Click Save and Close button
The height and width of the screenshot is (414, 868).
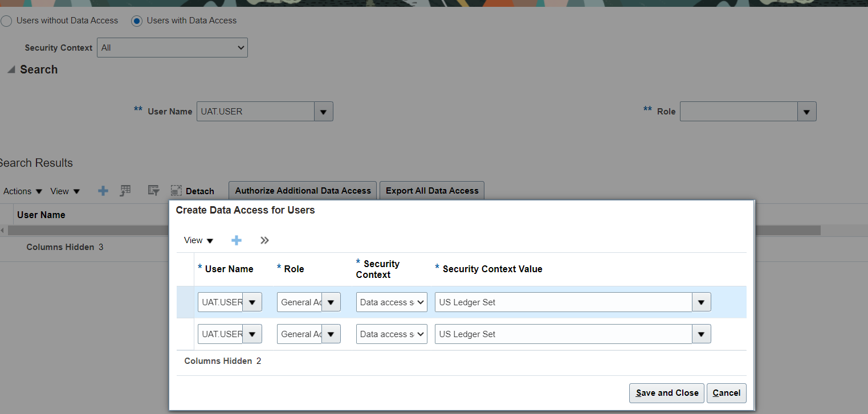coord(667,393)
